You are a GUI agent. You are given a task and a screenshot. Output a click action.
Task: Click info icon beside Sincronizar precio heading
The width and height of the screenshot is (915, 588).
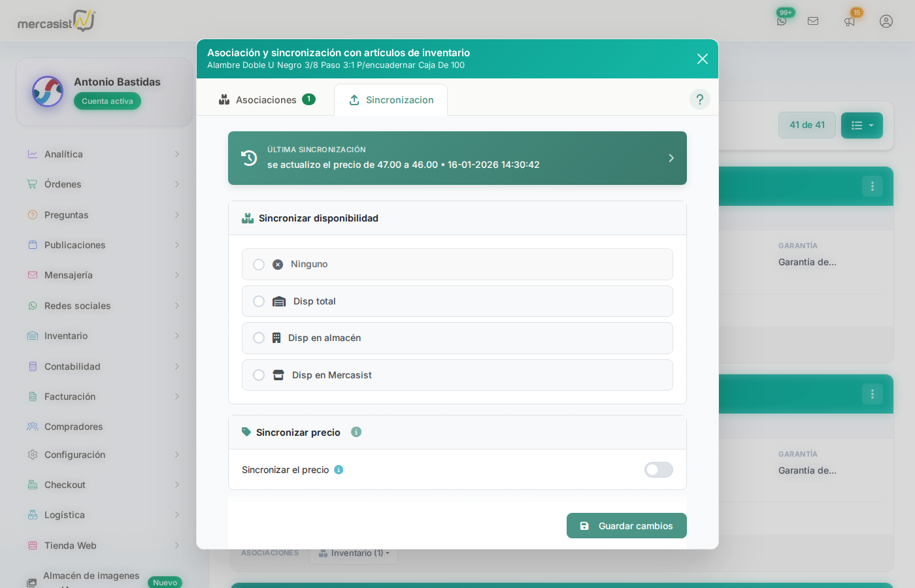(356, 432)
